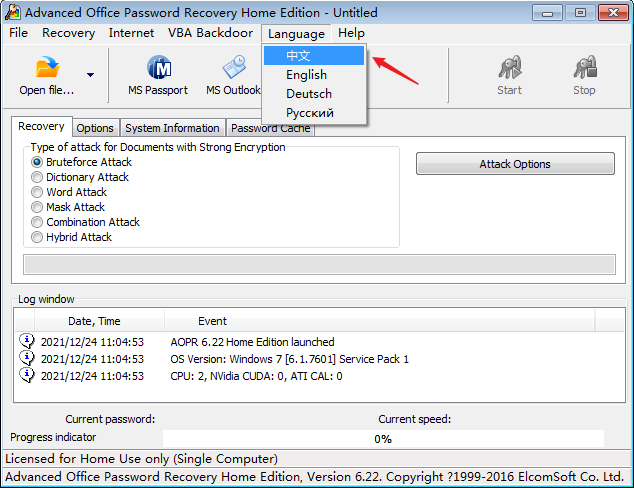Switch to the Password Cache tab
The width and height of the screenshot is (634, 488).
[271, 128]
